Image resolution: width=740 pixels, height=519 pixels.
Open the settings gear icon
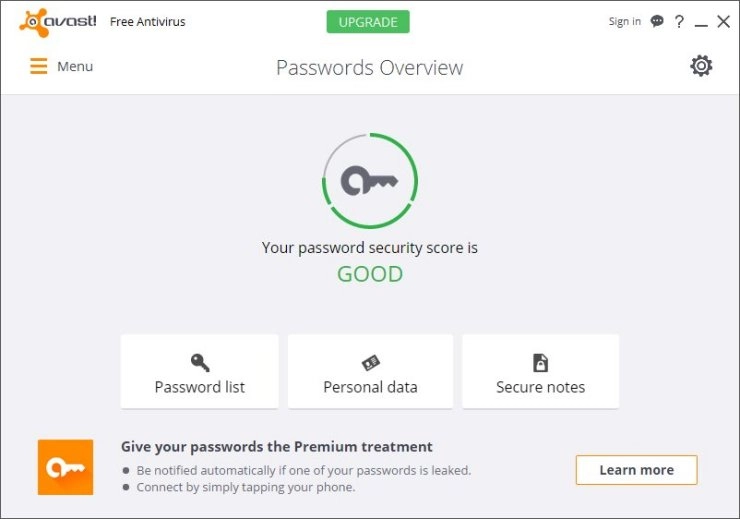pos(701,66)
